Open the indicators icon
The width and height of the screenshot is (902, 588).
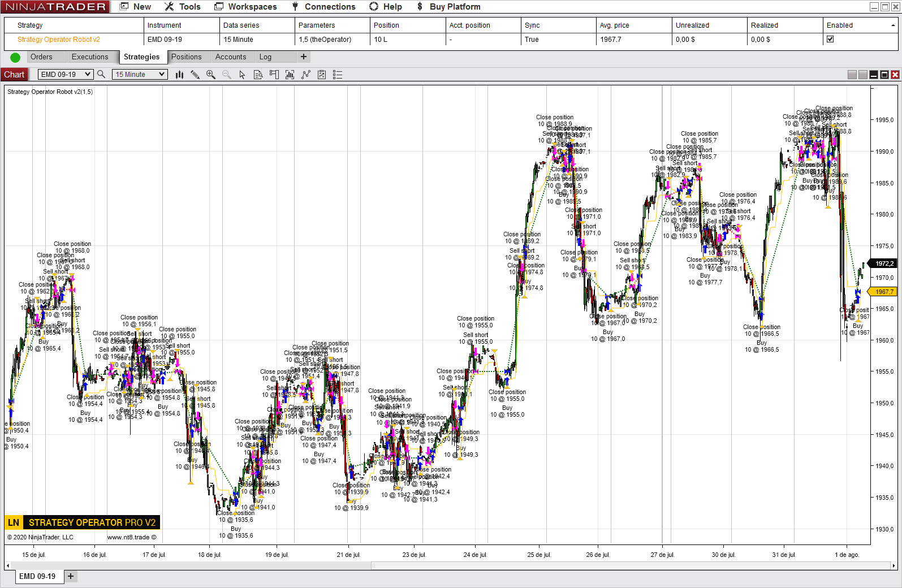(290, 75)
